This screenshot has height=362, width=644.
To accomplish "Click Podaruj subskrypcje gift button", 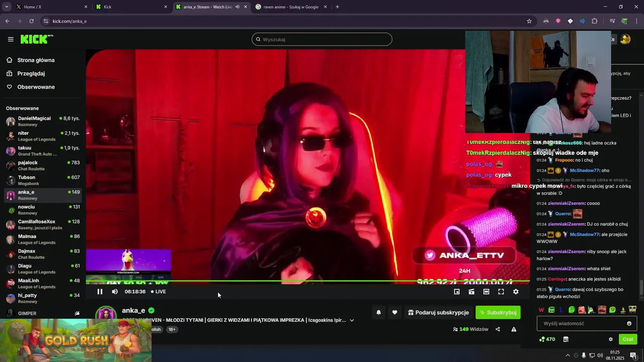I will tap(438, 312).
